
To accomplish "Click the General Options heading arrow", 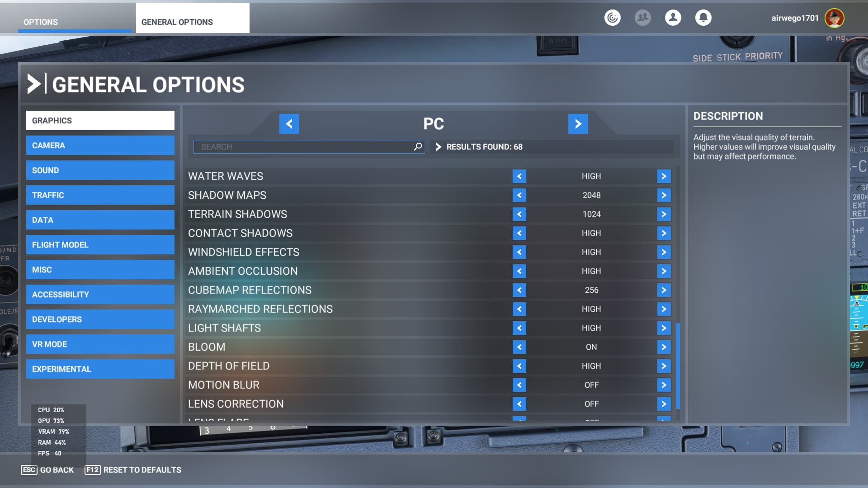I will [x=34, y=84].
